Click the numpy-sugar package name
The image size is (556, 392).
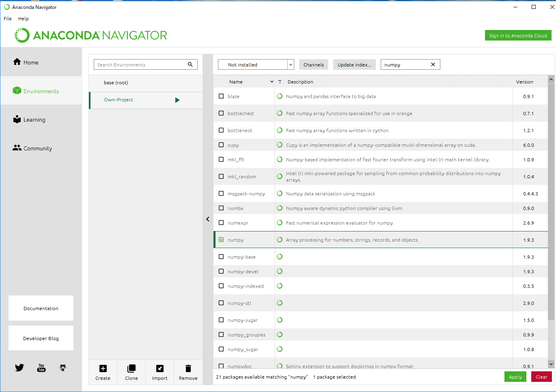point(243,320)
